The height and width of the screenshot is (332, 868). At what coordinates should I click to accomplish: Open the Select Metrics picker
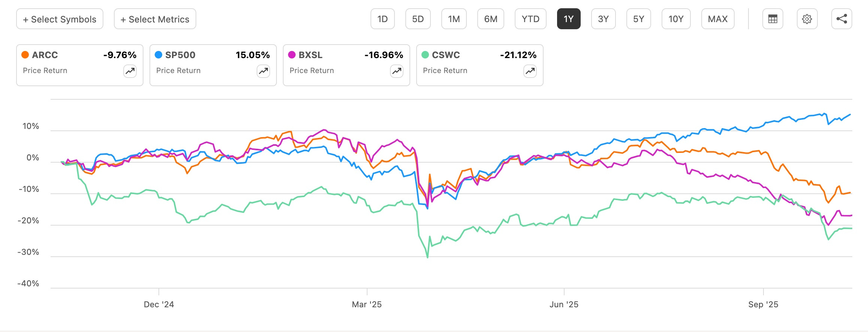coord(155,19)
